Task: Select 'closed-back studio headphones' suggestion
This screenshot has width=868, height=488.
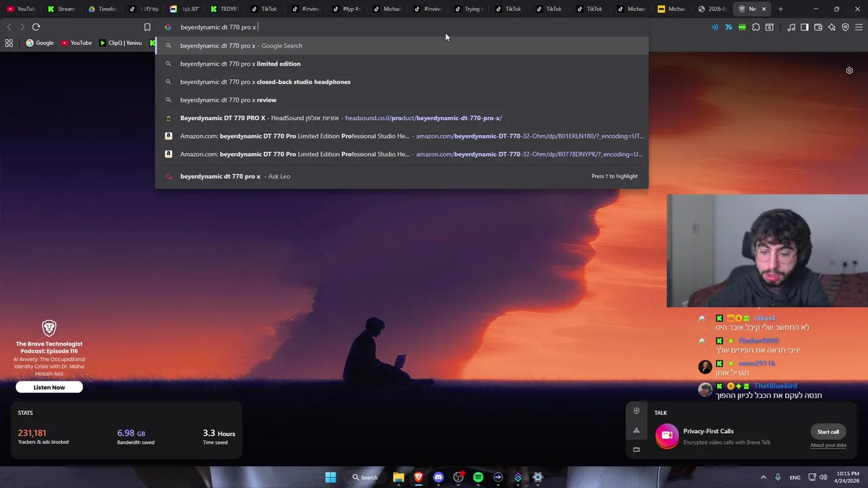Action: click(x=401, y=82)
